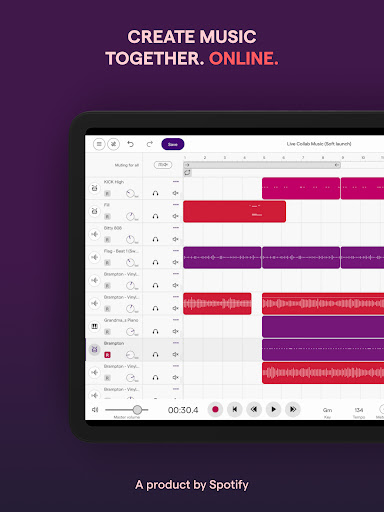Play the project
This screenshot has width=384, height=512.
[x=273, y=409]
